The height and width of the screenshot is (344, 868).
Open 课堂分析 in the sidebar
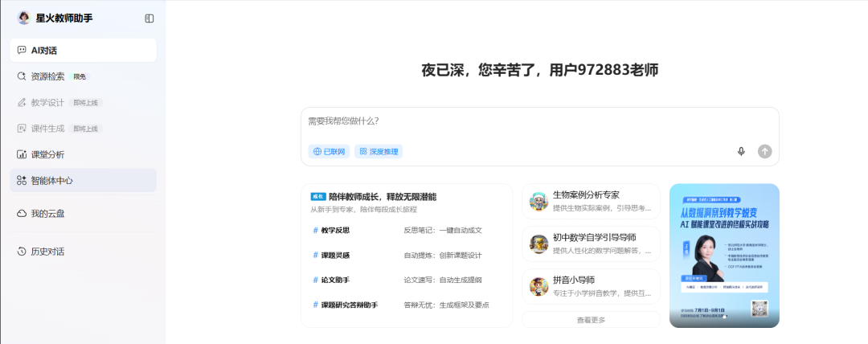pyautogui.click(x=83, y=154)
